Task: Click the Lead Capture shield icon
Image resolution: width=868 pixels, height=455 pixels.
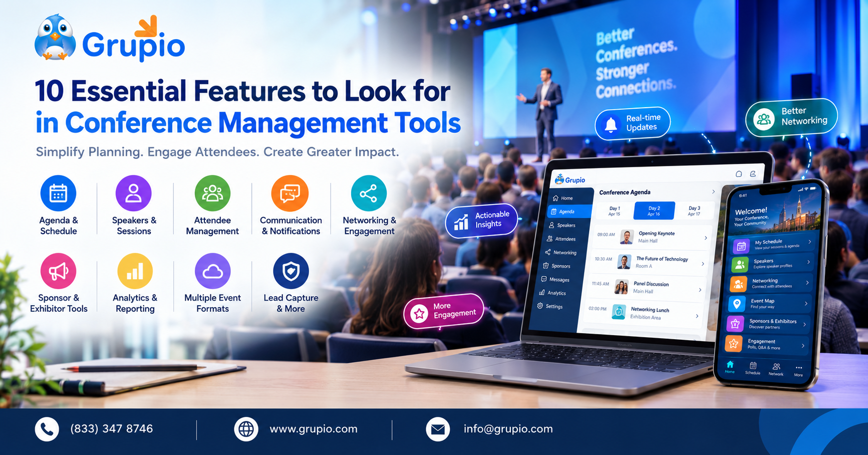Action: coord(291,271)
